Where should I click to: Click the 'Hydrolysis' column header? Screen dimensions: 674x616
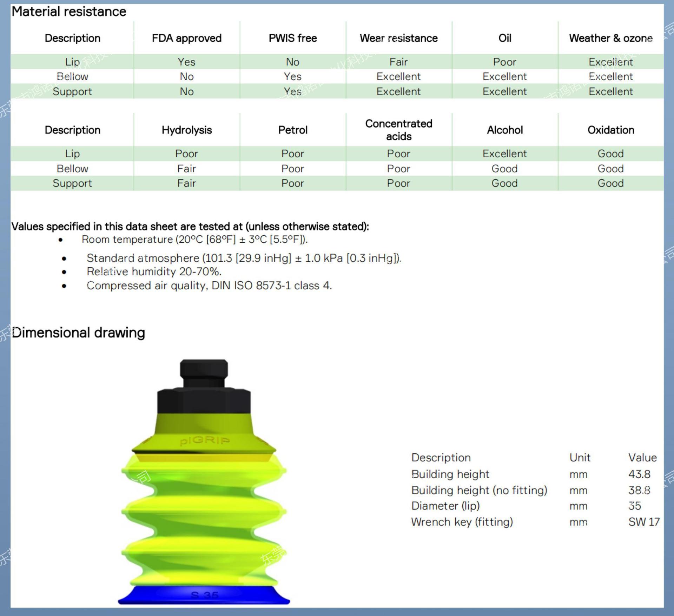(x=186, y=130)
